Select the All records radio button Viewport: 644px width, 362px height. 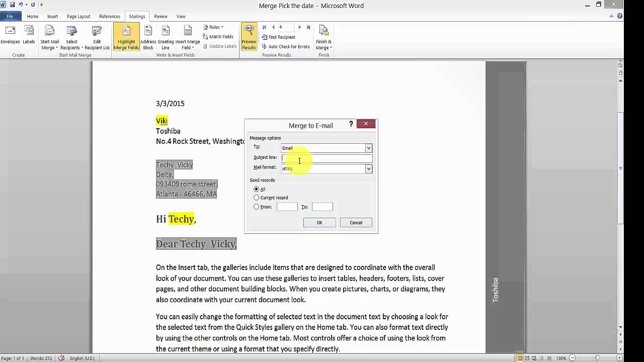(x=257, y=189)
